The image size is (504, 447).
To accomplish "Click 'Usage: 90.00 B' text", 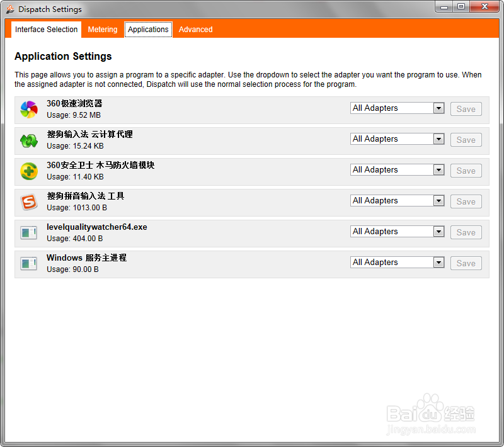I will point(72,269).
